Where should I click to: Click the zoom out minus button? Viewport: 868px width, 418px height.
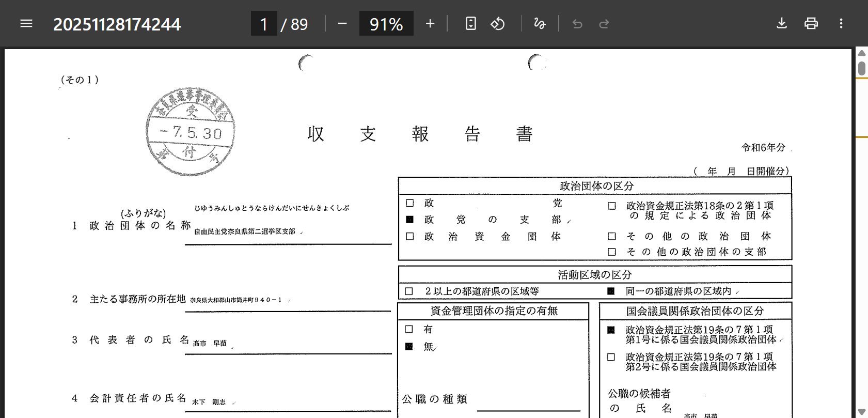coord(342,24)
